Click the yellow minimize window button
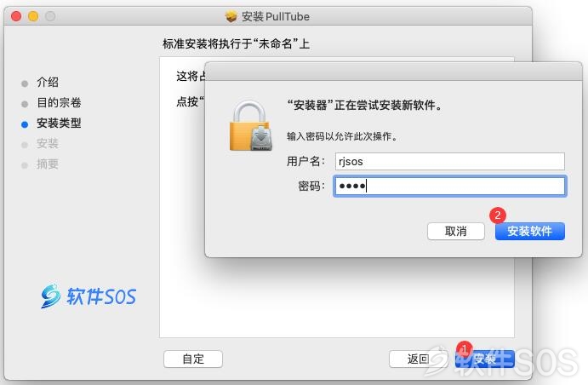588x385 pixels. pyautogui.click(x=33, y=16)
